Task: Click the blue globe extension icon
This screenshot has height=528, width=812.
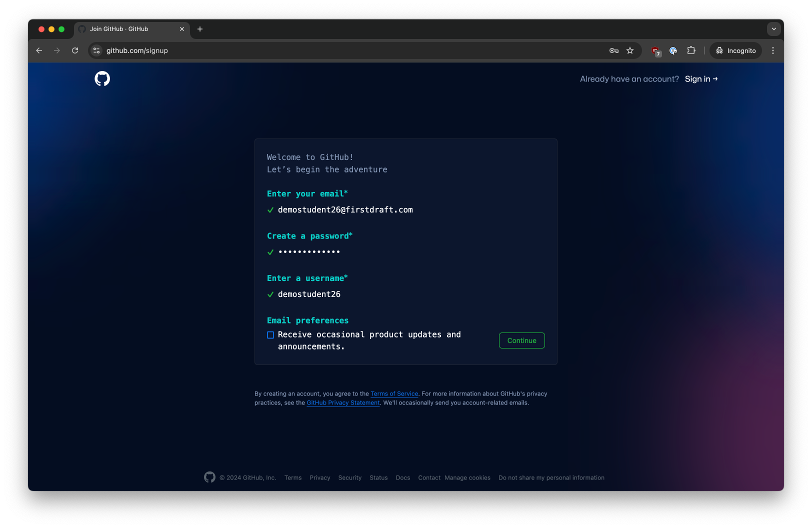Action: click(x=673, y=50)
